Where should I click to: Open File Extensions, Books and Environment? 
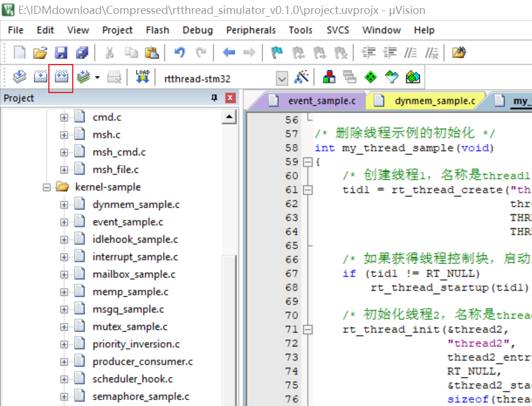pyautogui.click(x=329, y=77)
